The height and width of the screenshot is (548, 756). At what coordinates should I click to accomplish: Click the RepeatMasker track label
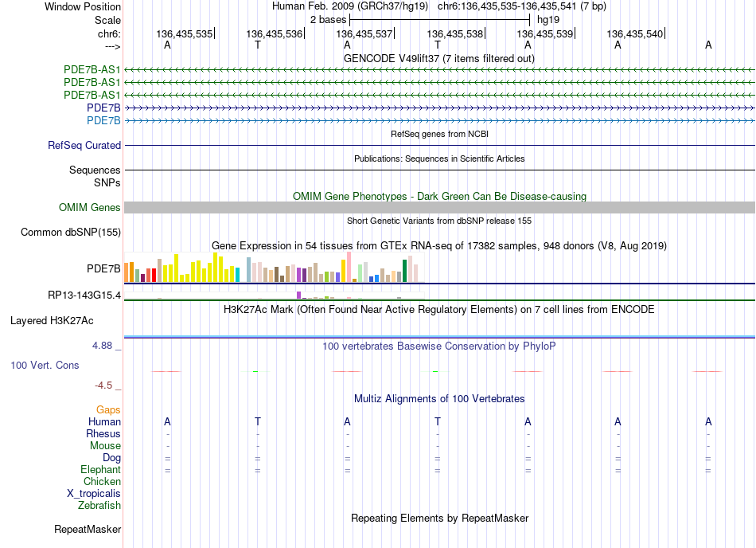coord(88,529)
